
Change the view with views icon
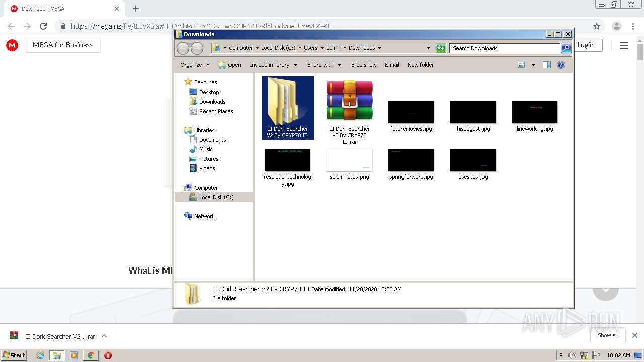click(x=521, y=65)
